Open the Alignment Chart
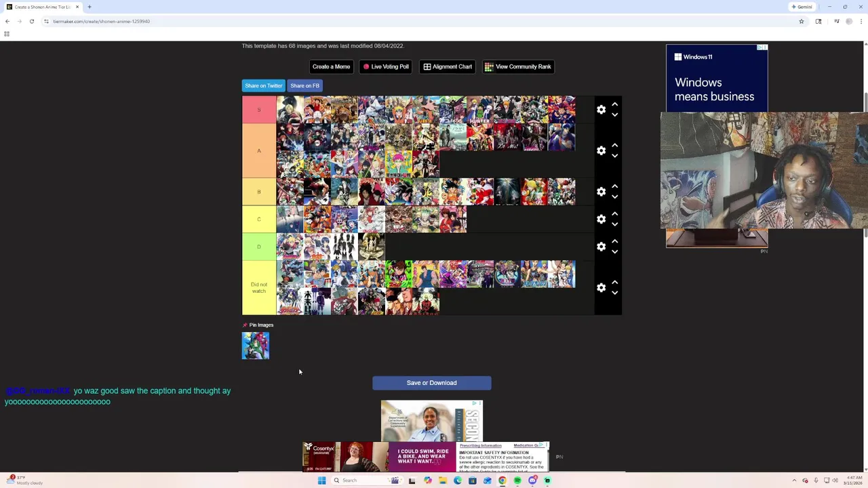Viewport: 868px width, 488px height. [x=448, y=66]
